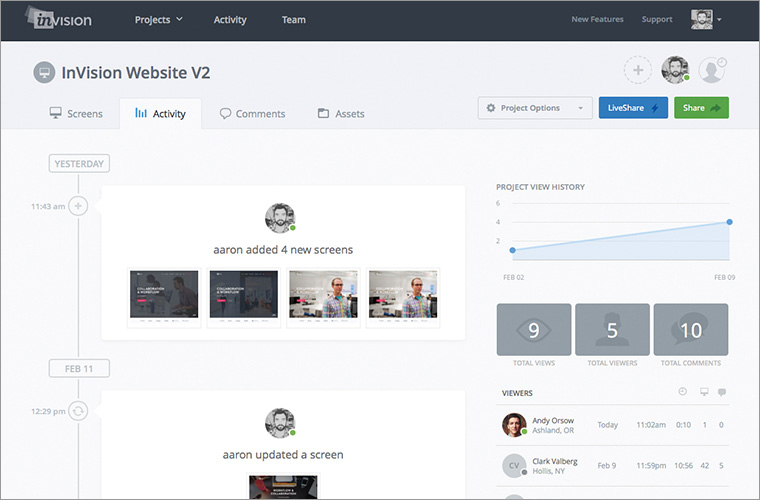
Task: Sort viewers by the comment bubble icon
Action: 722,392
